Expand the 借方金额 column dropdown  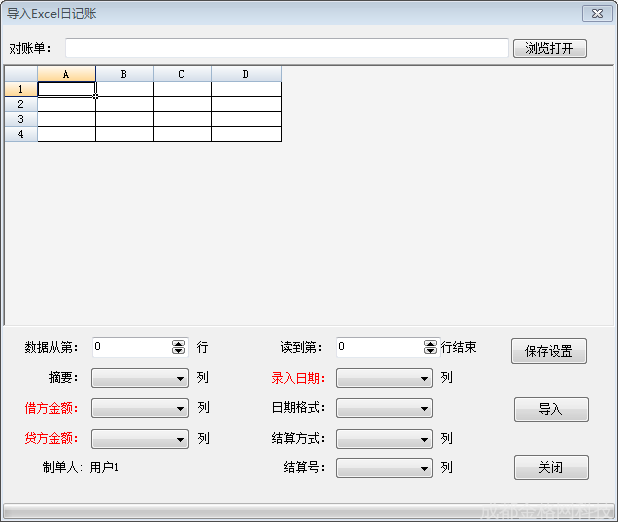pos(140,408)
